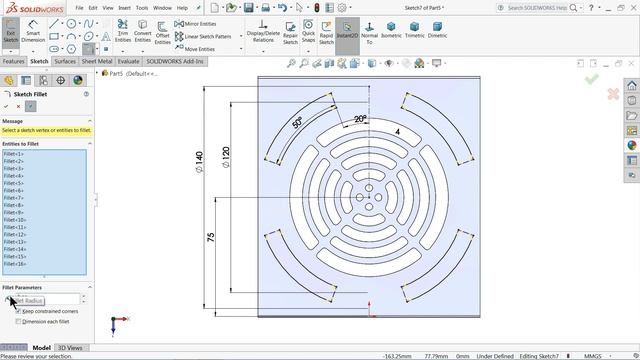This screenshot has width=640, height=360.
Task: Select the Polygon sketch tool
Action: coord(71,49)
